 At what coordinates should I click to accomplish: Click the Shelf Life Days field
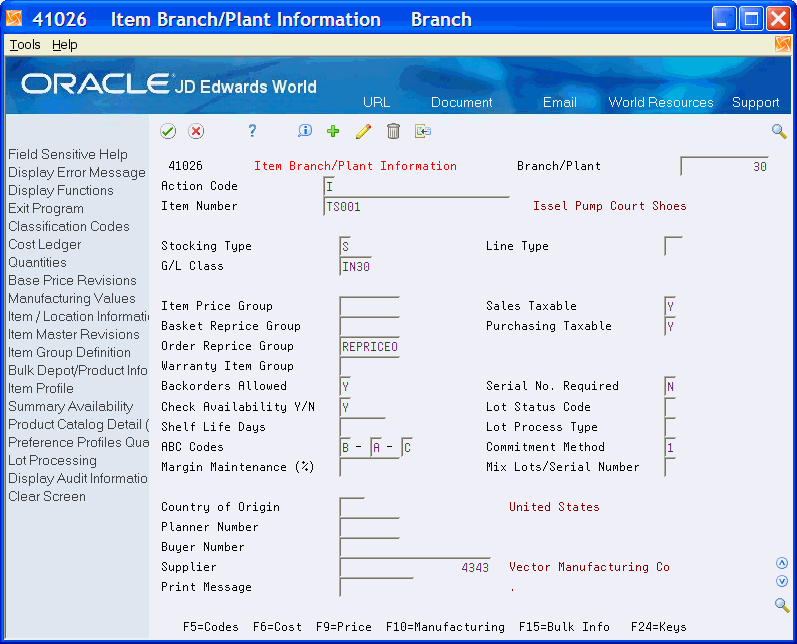(x=362, y=427)
